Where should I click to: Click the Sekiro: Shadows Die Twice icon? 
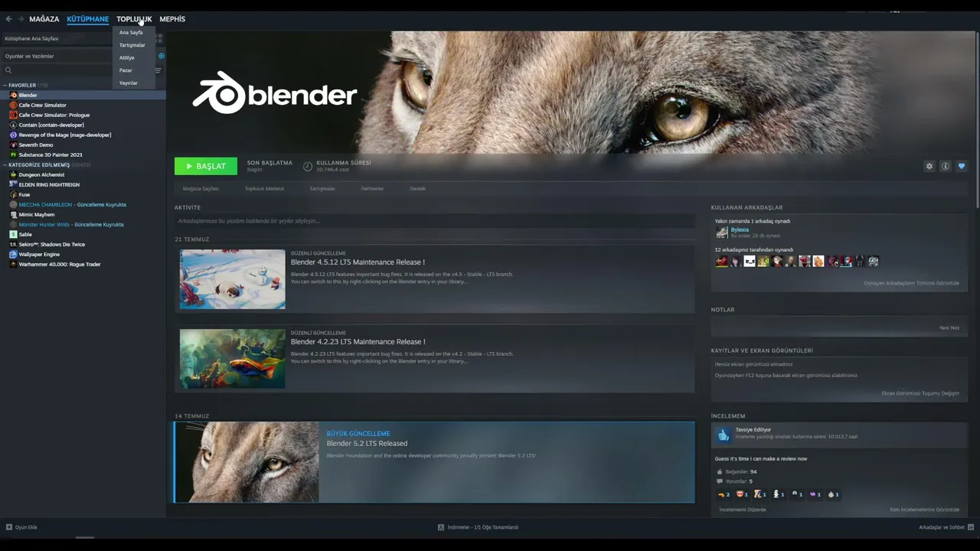pyautogui.click(x=13, y=244)
